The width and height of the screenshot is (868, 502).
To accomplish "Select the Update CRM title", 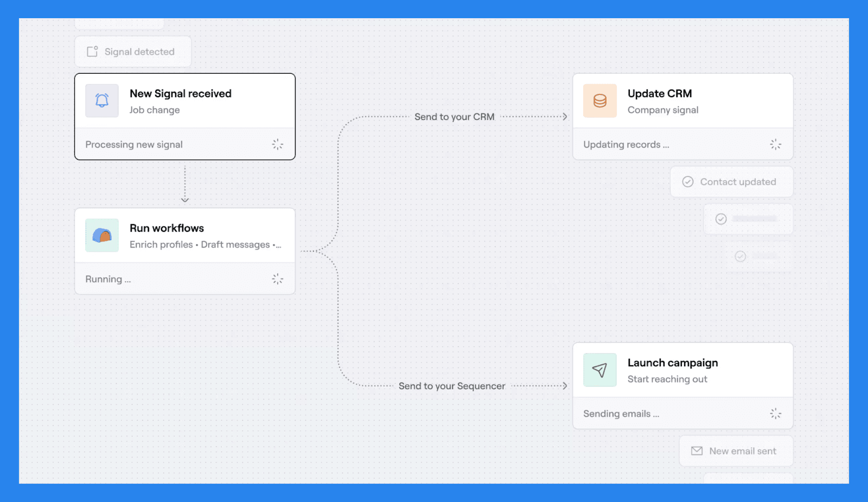I will click(x=660, y=93).
